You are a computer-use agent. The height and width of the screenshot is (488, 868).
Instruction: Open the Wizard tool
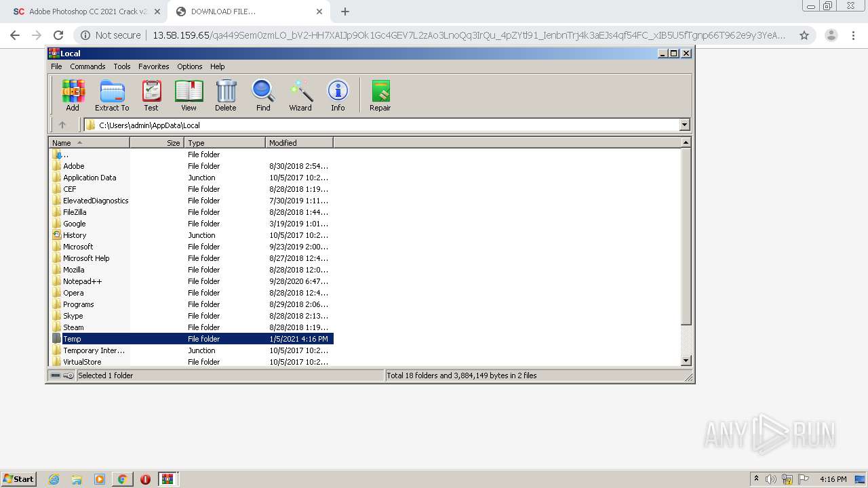300,95
